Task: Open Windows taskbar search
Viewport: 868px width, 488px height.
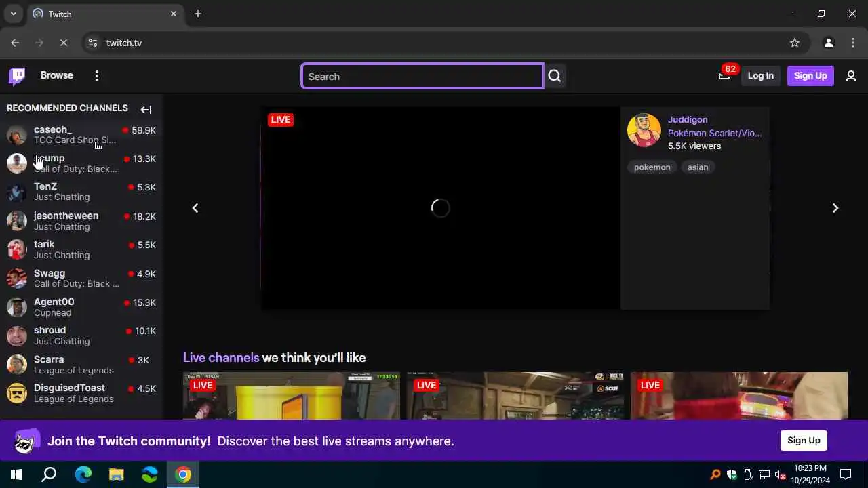Action: coord(49,474)
